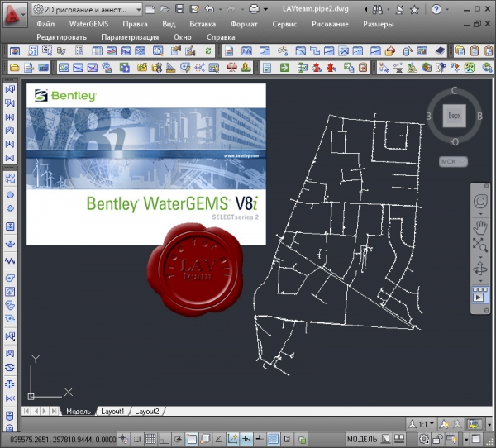Click the yellow folder icon in second toolbar row
Image resolution: width=496 pixels, height=448 pixels.
[15, 68]
